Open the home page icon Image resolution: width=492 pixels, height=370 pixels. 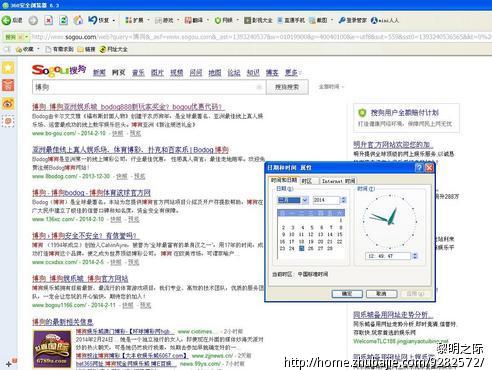tap(78, 20)
